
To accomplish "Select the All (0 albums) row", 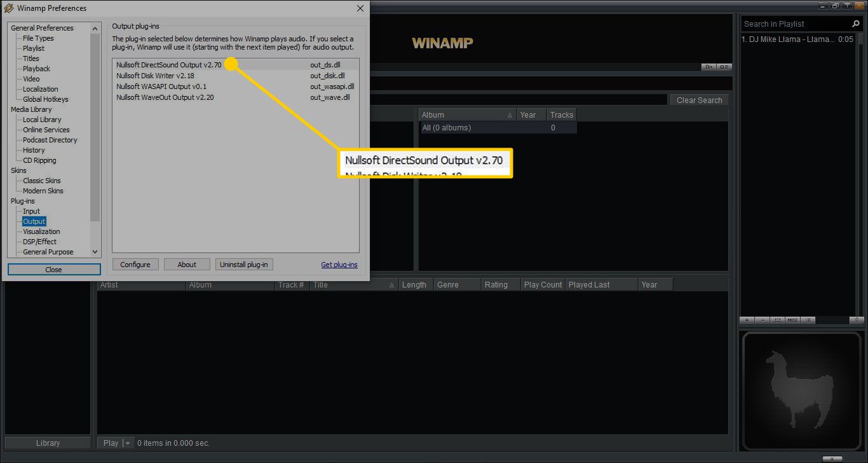I will point(498,128).
